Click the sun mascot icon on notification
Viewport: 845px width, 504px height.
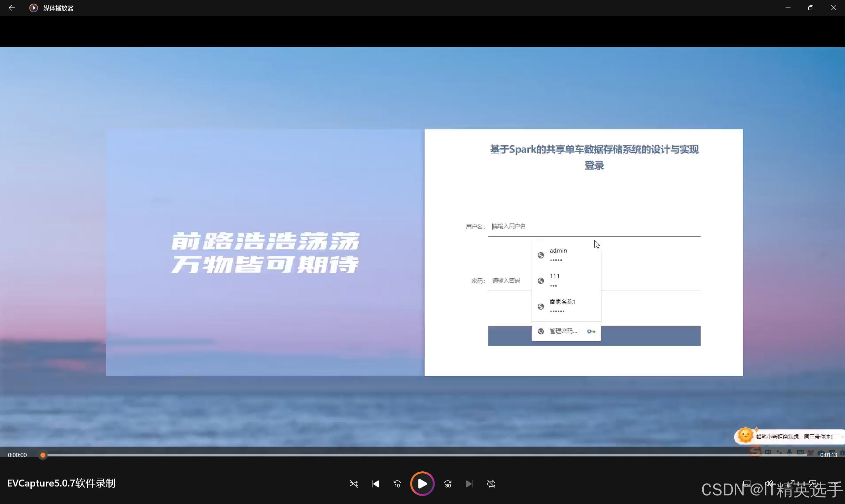click(746, 435)
